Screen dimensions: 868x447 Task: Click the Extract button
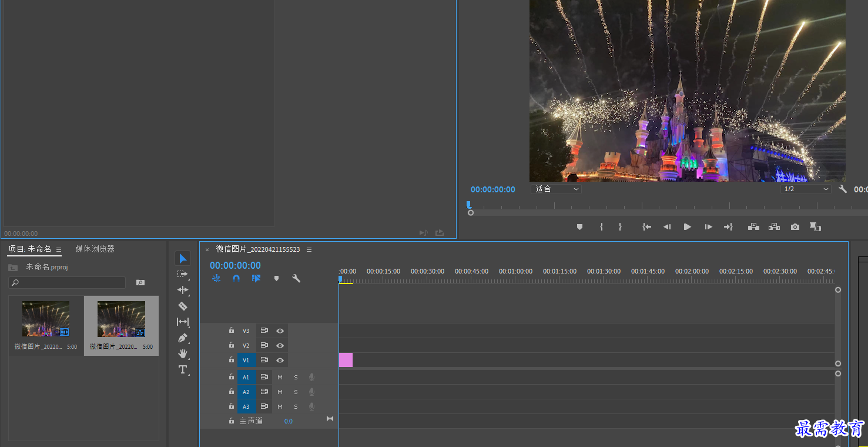tap(774, 226)
